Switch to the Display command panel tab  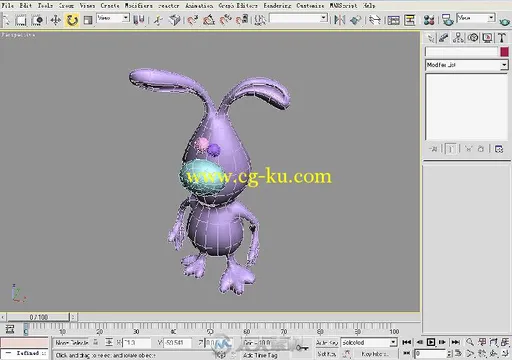click(x=487, y=38)
